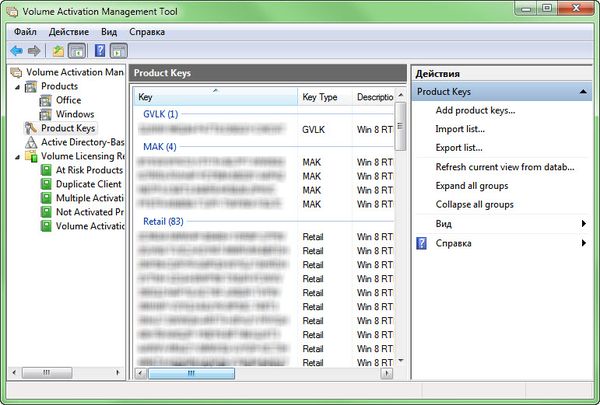Click the Duplicate Client report icon
Image resolution: width=600 pixels, height=405 pixels.
click(46, 184)
